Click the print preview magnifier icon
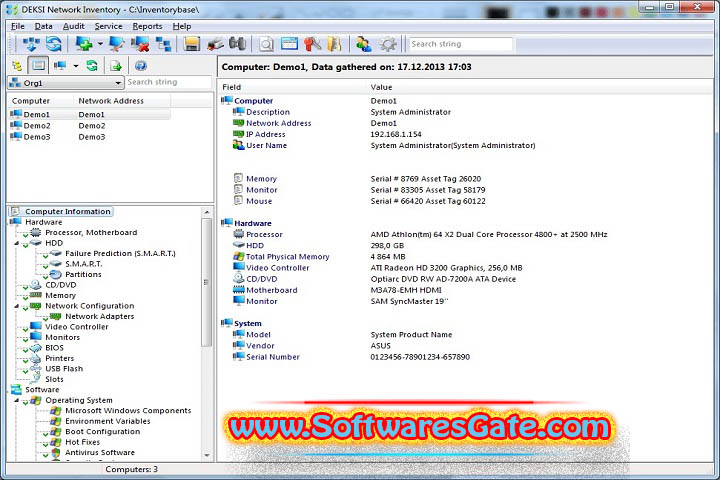The image size is (720, 480). point(266,44)
